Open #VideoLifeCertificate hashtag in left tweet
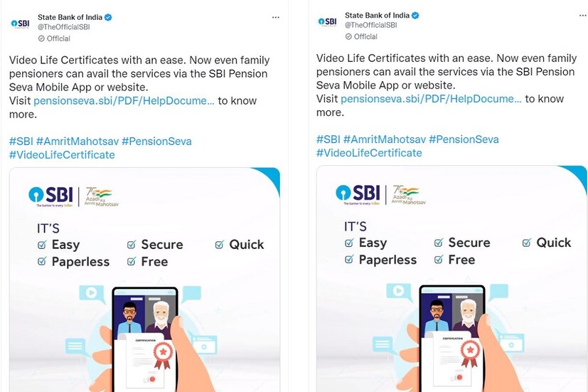 click(x=62, y=155)
